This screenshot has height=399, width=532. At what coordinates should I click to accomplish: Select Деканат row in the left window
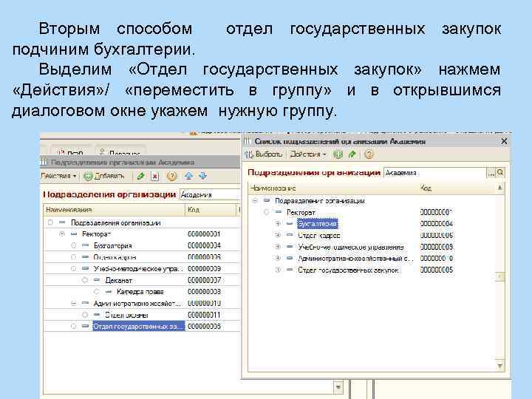(118, 281)
